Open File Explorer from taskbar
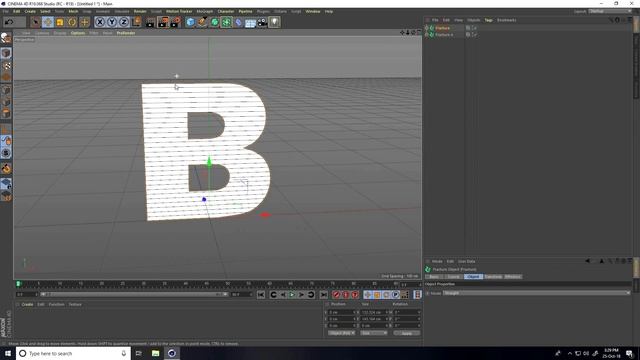 (x=156, y=353)
